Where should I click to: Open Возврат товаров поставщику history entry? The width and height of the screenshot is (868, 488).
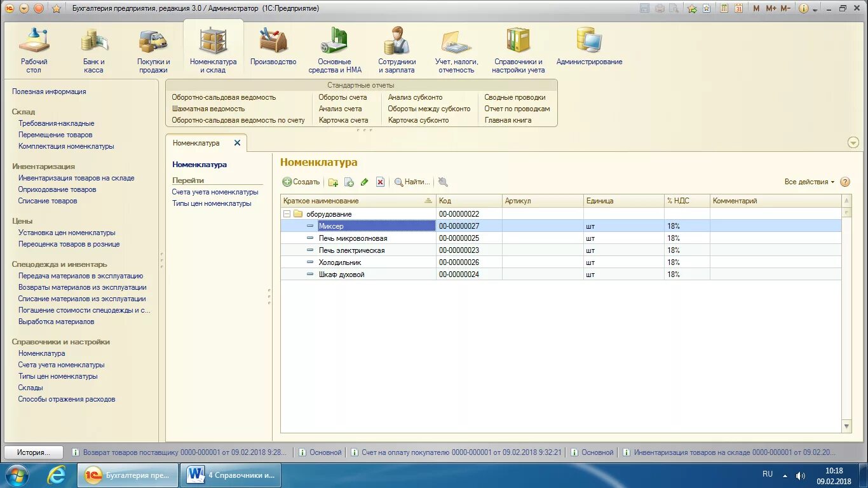click(x=180, y=452)
